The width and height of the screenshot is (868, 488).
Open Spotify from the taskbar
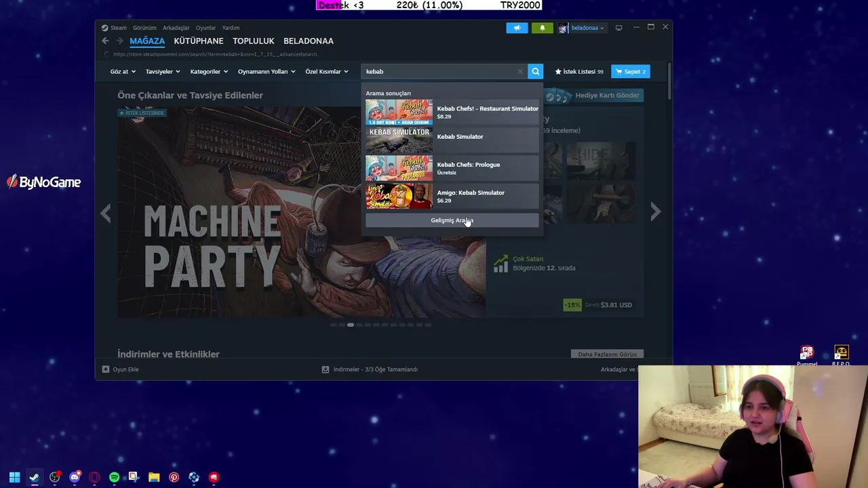click(114, 477)
